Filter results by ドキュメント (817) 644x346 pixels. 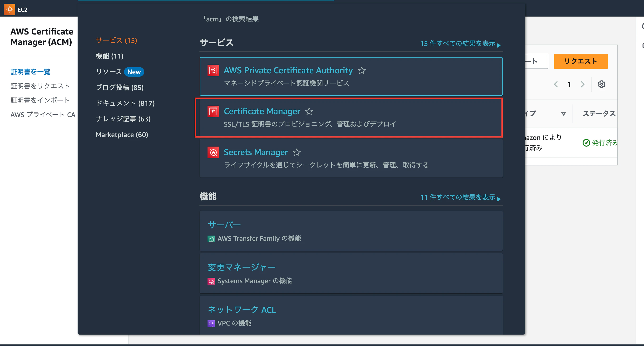(x=125, y=103)
